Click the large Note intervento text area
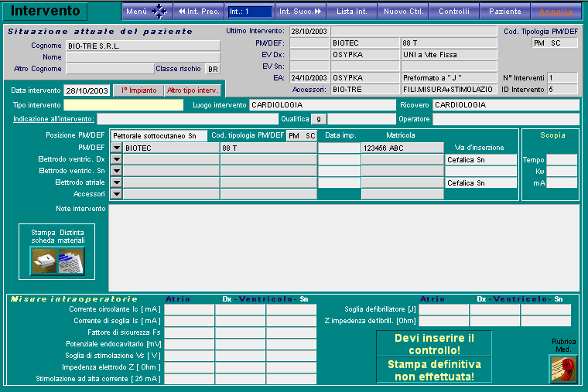The image size is (588, 392). pos(344,247)
